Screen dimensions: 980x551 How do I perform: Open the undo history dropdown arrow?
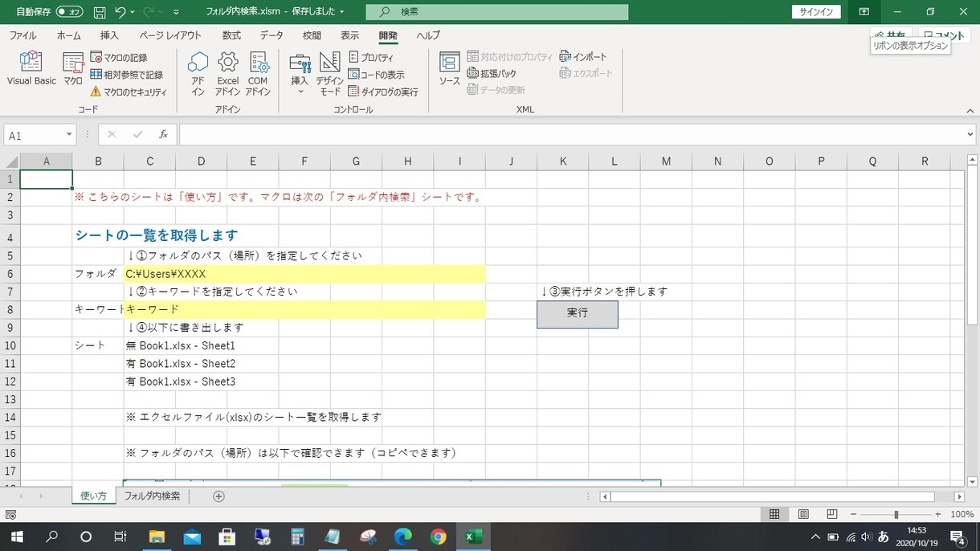click(133, 12)
